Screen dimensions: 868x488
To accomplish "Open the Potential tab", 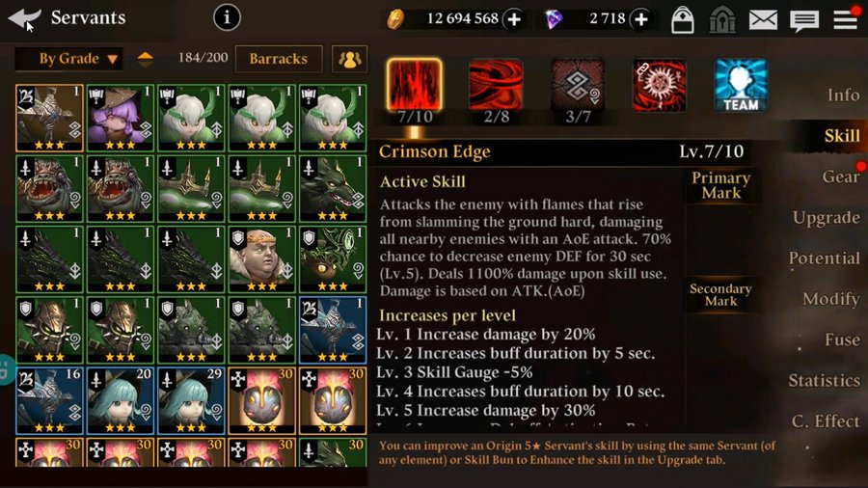I will coord(824,258).
